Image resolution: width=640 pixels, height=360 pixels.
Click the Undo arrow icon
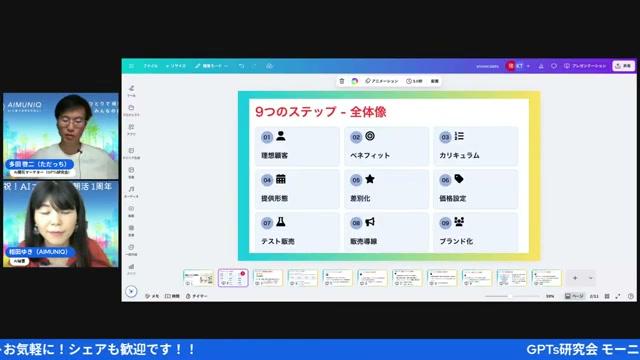point(241,66)
